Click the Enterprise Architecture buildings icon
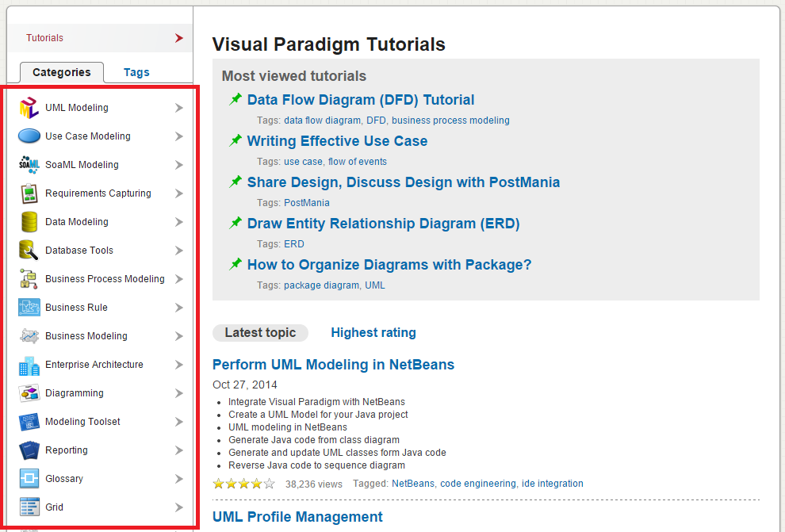 29,366
